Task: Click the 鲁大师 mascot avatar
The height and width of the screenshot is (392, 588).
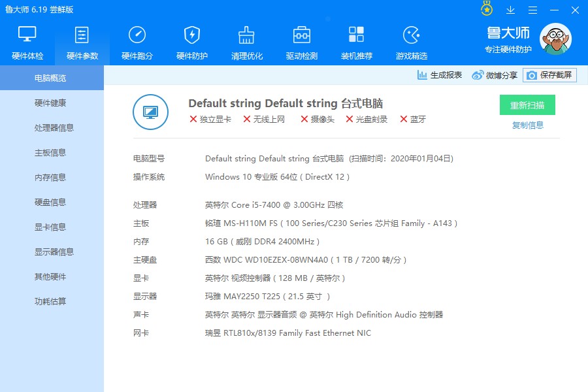Action: pos(555,39)
